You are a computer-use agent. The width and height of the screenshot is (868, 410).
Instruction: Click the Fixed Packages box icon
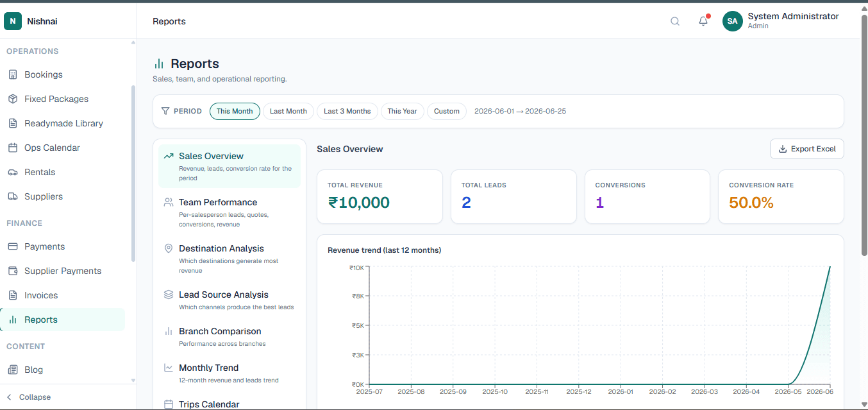[13, 99]
